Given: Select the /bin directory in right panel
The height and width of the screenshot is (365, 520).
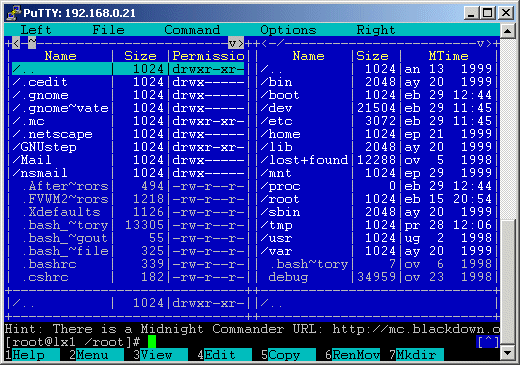Looking at the screenshot, I should tap(376, 82).
